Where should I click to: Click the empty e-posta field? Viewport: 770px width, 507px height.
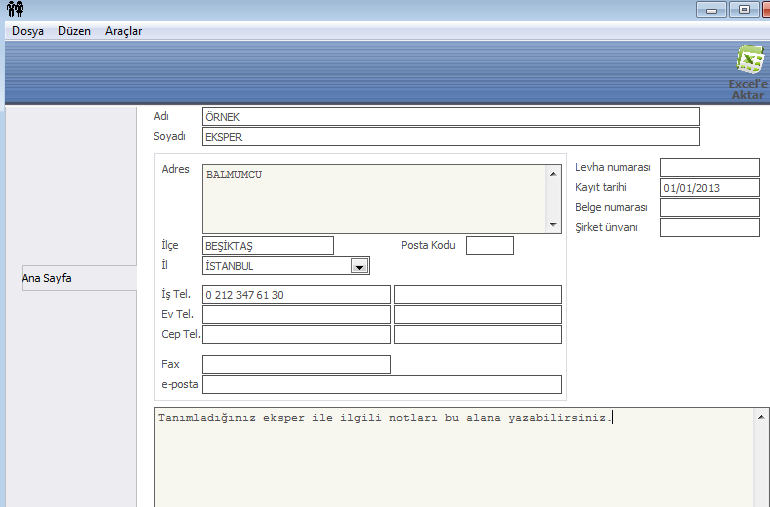tap(381, 385)
